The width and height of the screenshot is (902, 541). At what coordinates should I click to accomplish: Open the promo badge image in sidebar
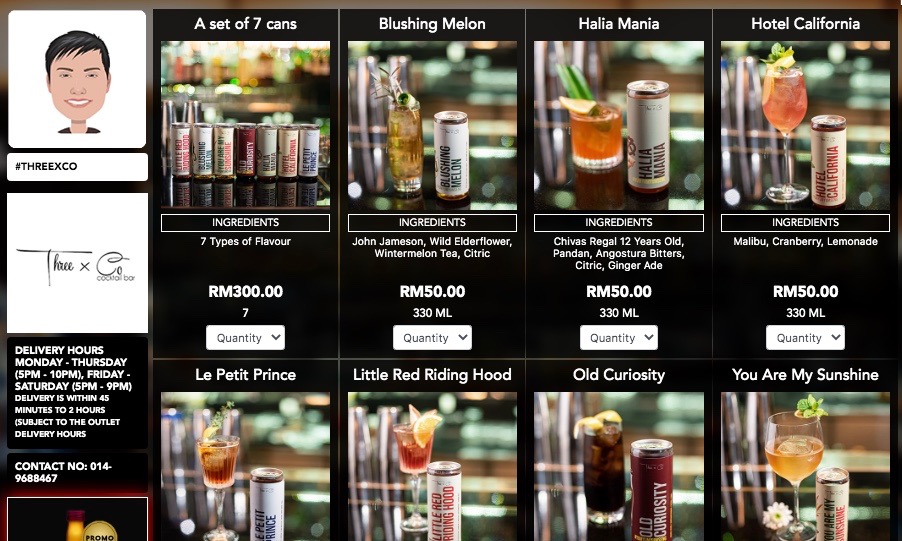coord(77,520)
